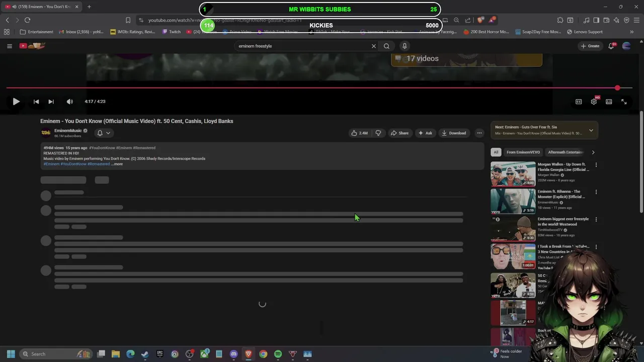This screenshot has width=644, height=362.
Task: Open options menu for The Monster video
Action: coord(596,192)
